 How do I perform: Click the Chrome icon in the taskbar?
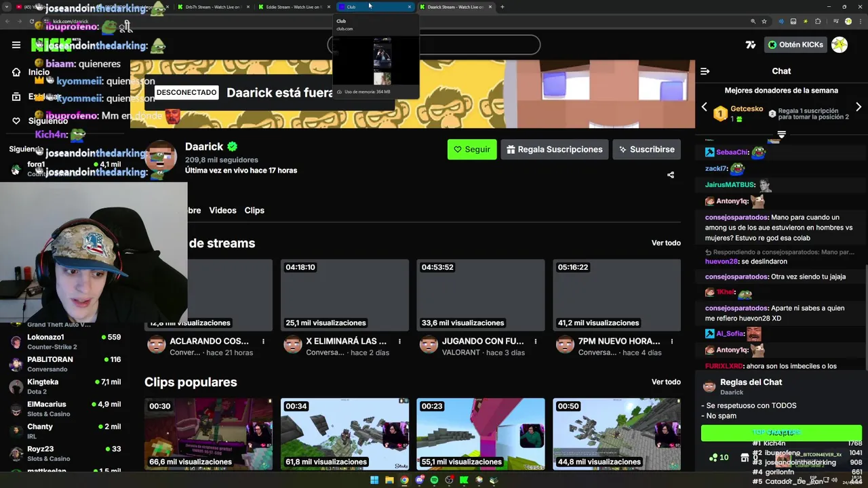point(404,480)
